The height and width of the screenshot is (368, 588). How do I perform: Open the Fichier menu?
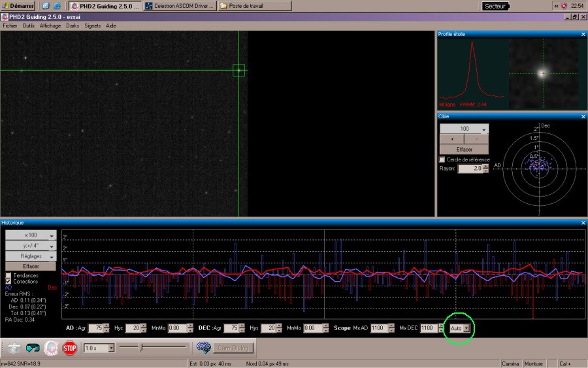pos(10,26)
